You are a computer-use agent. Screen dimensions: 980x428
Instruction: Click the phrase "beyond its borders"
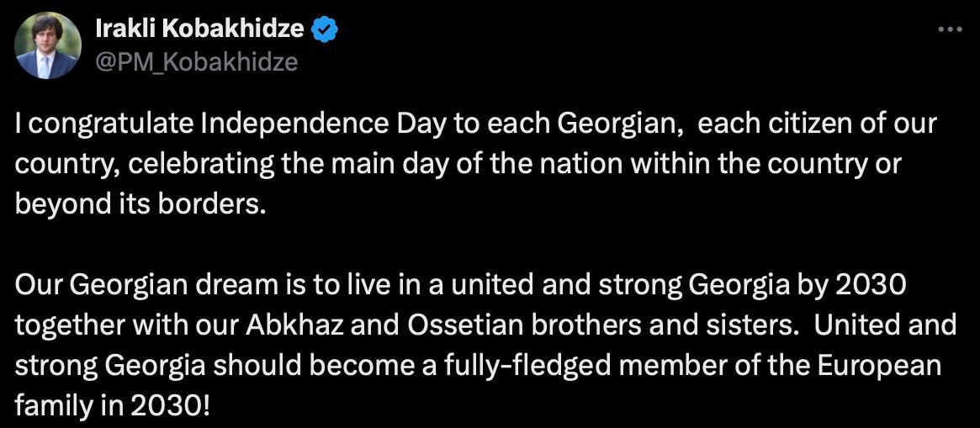(140, 203)
